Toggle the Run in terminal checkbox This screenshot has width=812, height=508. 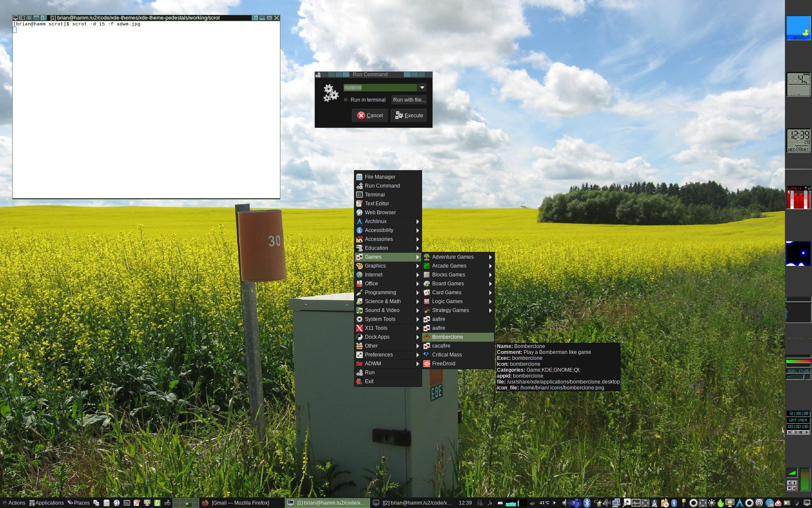pyautogui.click(x=346, y=100)
